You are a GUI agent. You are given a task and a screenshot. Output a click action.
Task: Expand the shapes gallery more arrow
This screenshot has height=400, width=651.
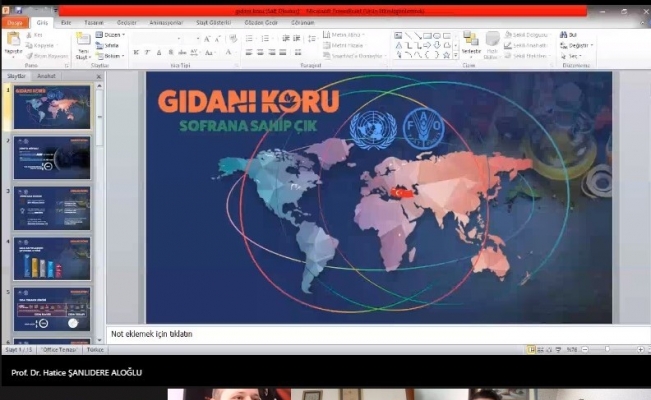[x=456, y=55]
